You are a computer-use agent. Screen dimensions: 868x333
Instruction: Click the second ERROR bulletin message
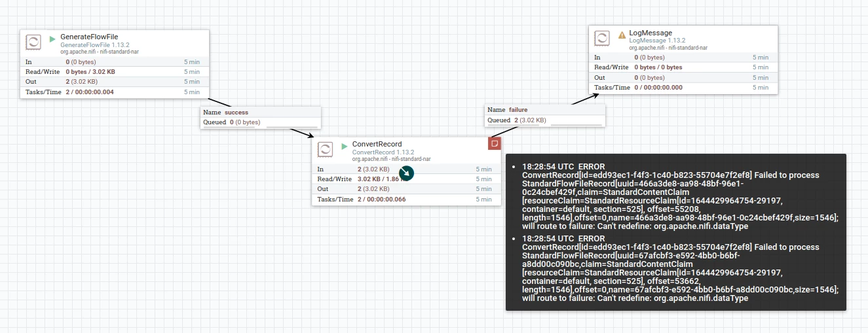680,268
